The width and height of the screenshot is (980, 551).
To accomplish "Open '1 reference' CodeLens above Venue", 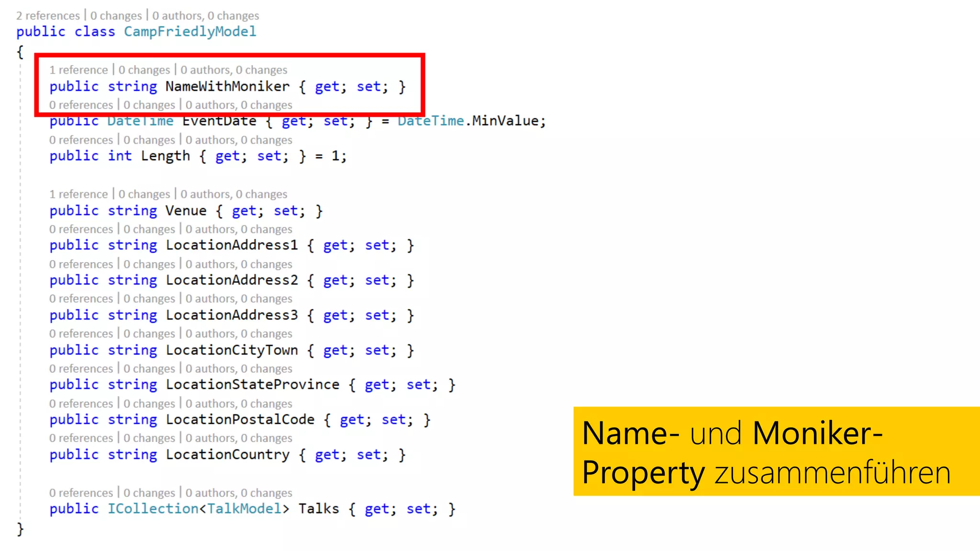I will click(x=78, y=194).
